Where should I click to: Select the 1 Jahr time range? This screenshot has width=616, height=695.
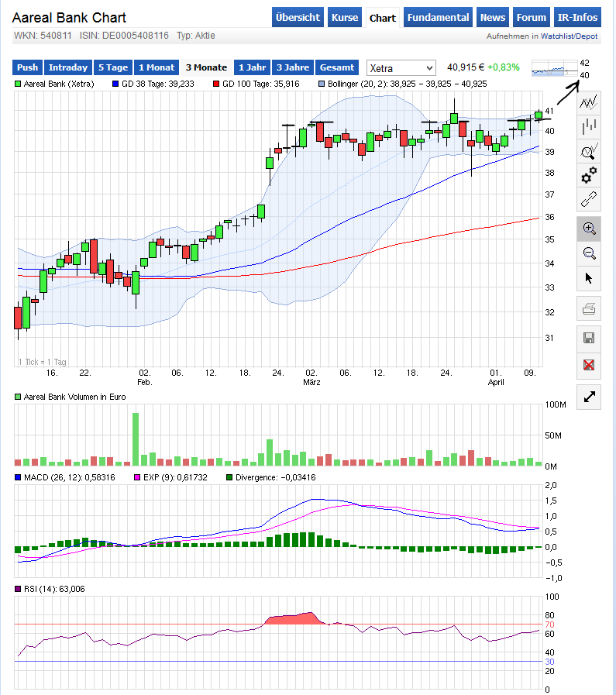(x=252, y=67)
